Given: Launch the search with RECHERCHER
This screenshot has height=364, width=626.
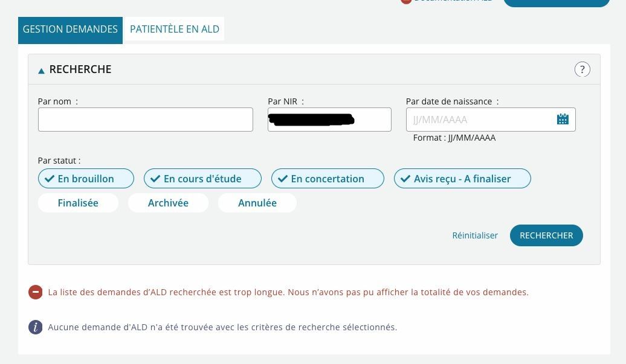Looking at the screenshot, I should 546,235.
